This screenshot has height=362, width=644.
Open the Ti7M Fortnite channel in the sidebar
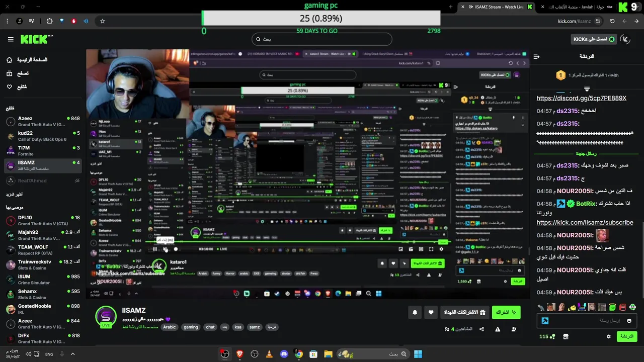coord(43,151)
